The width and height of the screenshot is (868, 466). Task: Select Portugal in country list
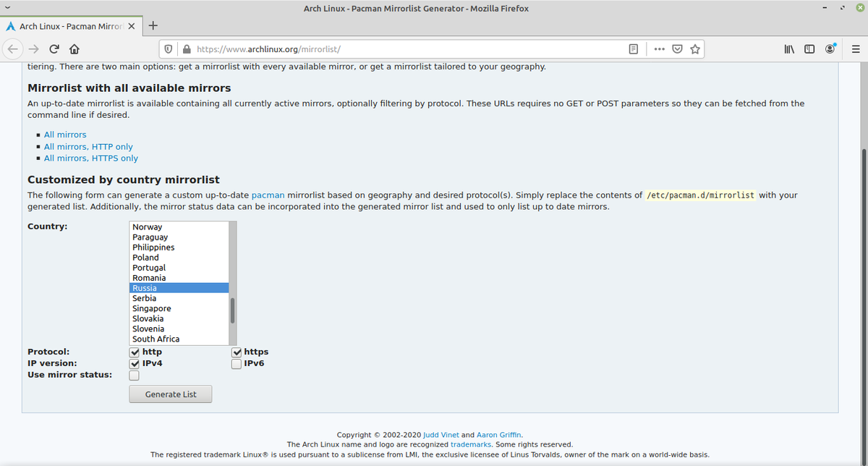(179, 268)
